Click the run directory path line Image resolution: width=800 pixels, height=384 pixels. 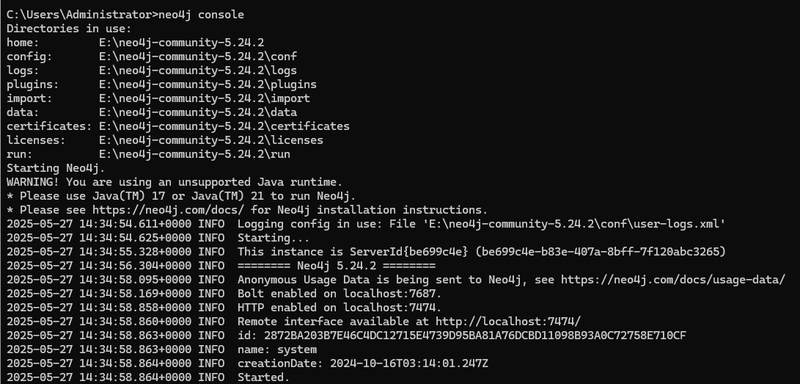(x=148, y=154)
